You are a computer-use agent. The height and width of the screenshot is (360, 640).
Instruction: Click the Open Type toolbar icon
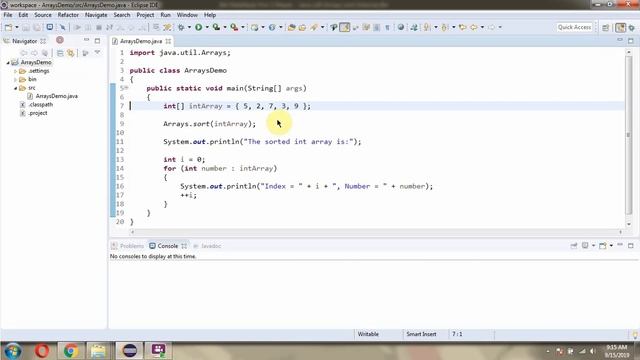point(291,27)
